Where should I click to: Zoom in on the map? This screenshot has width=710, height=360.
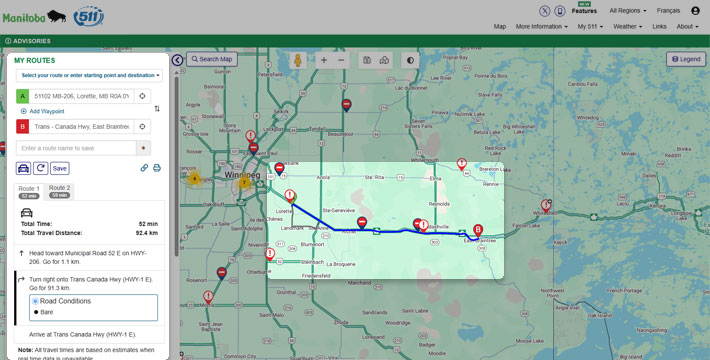[x=324, y=60]
